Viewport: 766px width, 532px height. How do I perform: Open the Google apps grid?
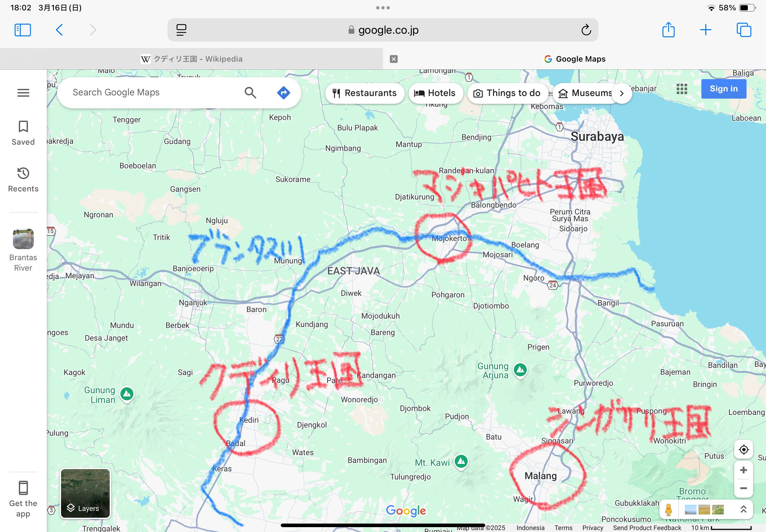(682, 89)
